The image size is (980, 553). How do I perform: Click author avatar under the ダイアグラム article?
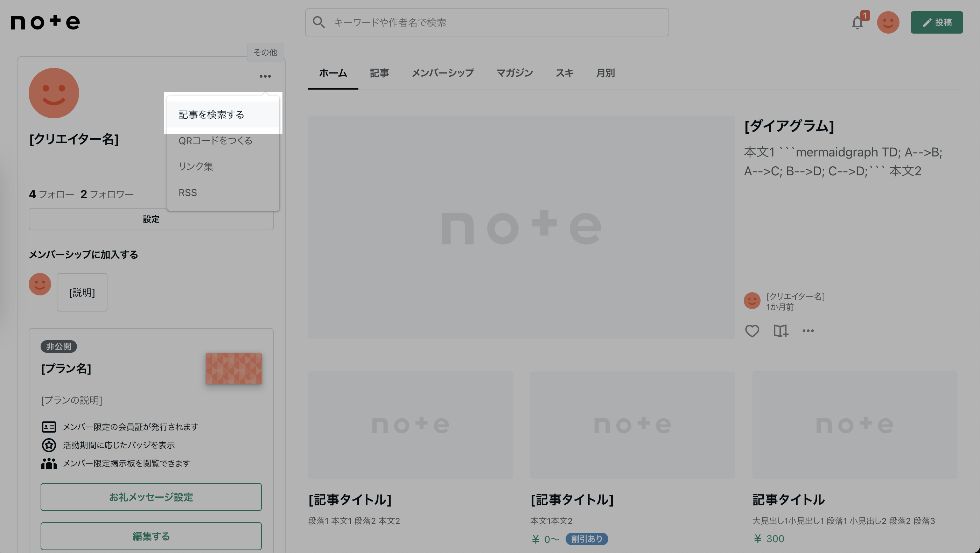(752, 300)
